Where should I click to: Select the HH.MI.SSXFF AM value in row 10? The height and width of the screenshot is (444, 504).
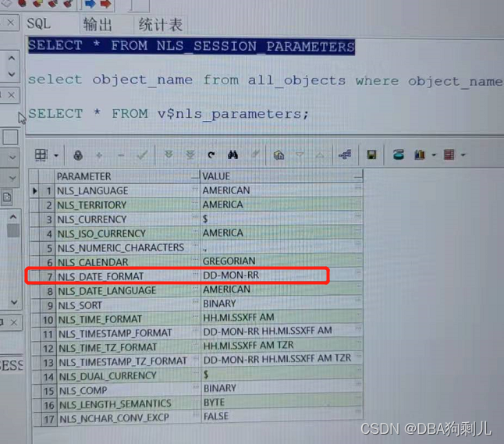(281, 318)
